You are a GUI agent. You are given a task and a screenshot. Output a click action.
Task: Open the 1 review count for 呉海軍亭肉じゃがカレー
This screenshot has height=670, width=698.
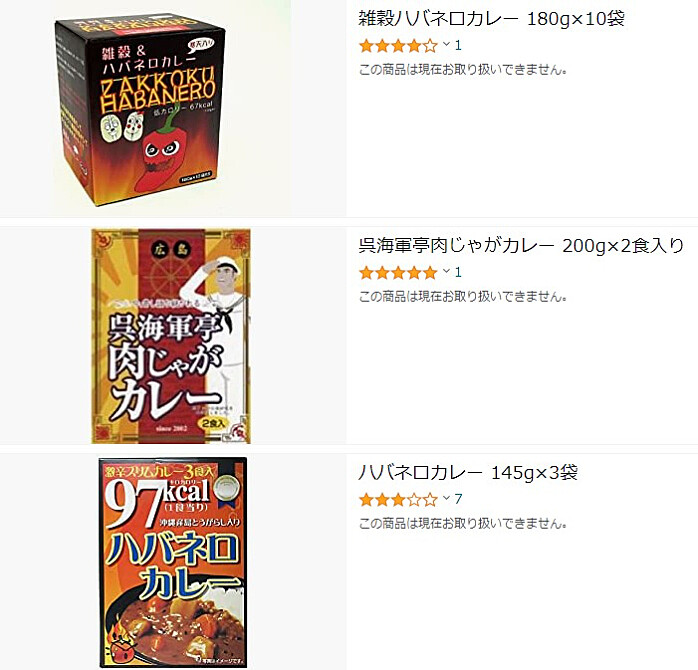[458, 272]
